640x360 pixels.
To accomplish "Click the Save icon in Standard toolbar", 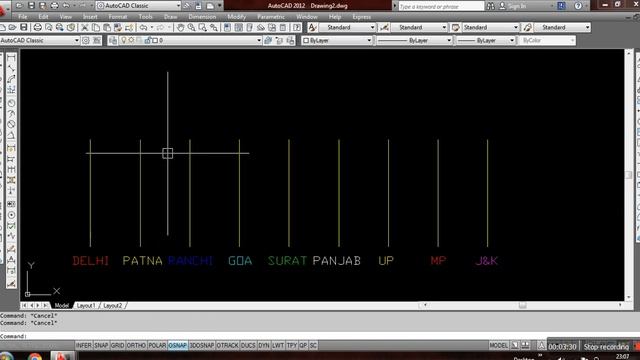I will pyautogui.click(x=24, y=27).
